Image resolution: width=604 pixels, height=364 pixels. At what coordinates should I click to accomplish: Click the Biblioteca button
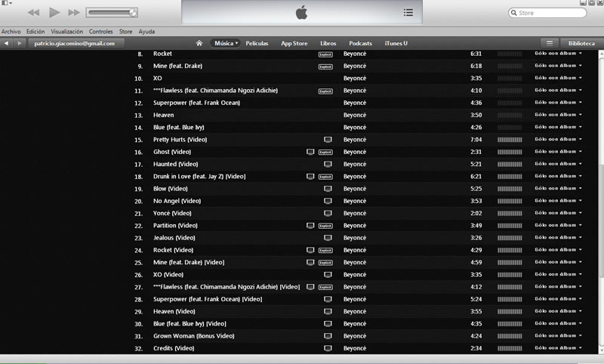click(581, 43)
